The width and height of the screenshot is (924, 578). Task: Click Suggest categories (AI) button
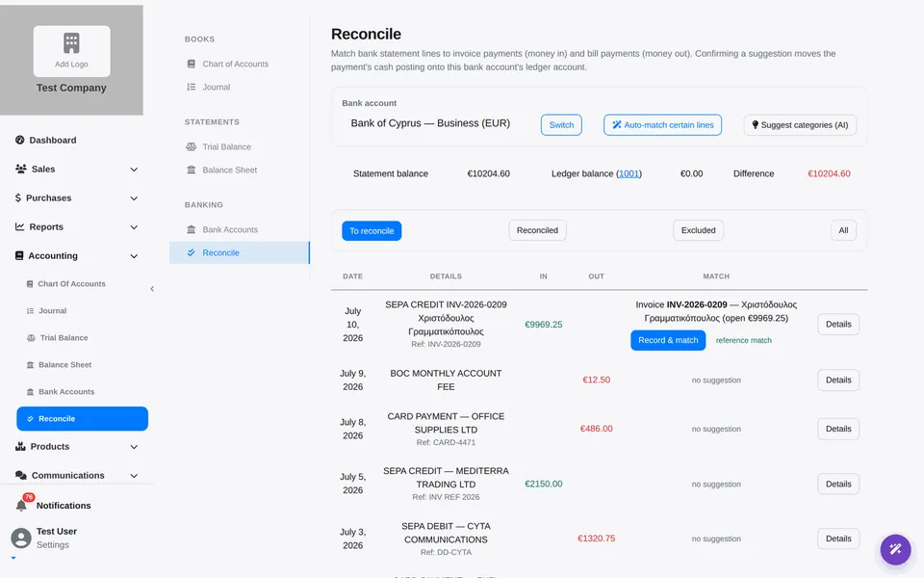click(x=800, y=125)
